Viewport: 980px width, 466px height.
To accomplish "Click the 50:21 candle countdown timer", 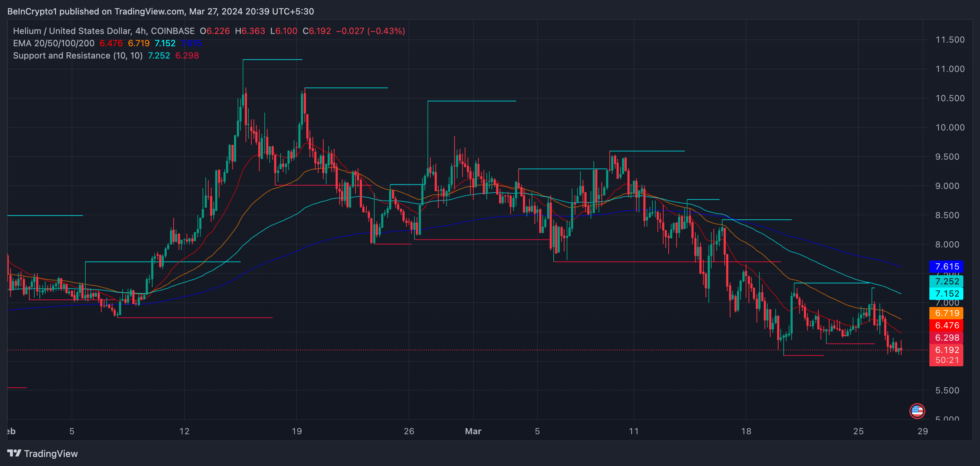I will (x=946, y=360).
